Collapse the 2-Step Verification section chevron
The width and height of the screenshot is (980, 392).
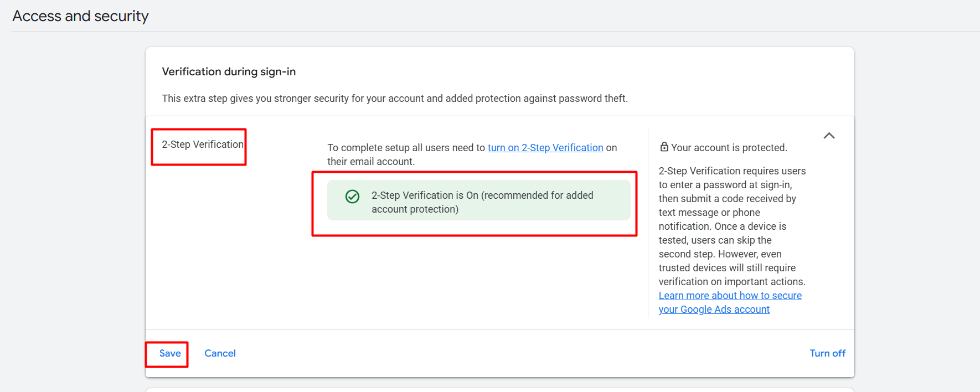pos(828,136)
